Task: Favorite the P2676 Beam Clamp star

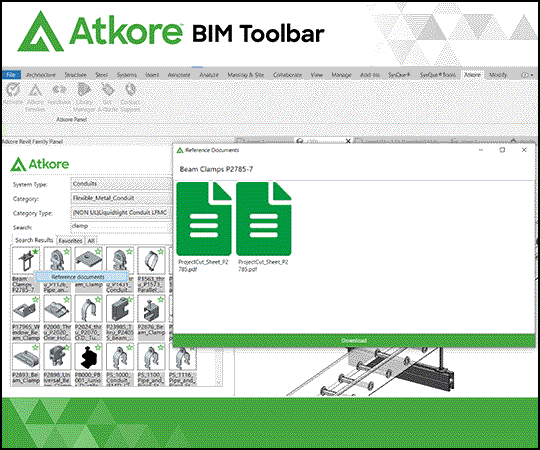Action: pos(161,300)
